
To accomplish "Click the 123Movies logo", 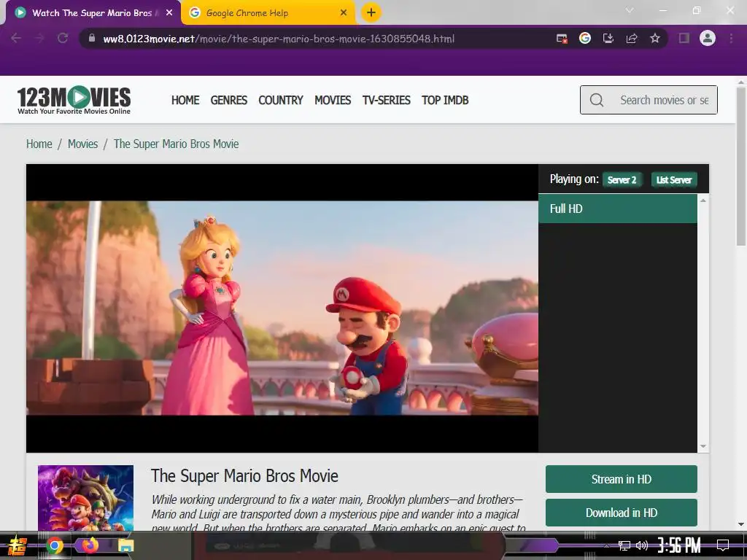I will 74,100.
